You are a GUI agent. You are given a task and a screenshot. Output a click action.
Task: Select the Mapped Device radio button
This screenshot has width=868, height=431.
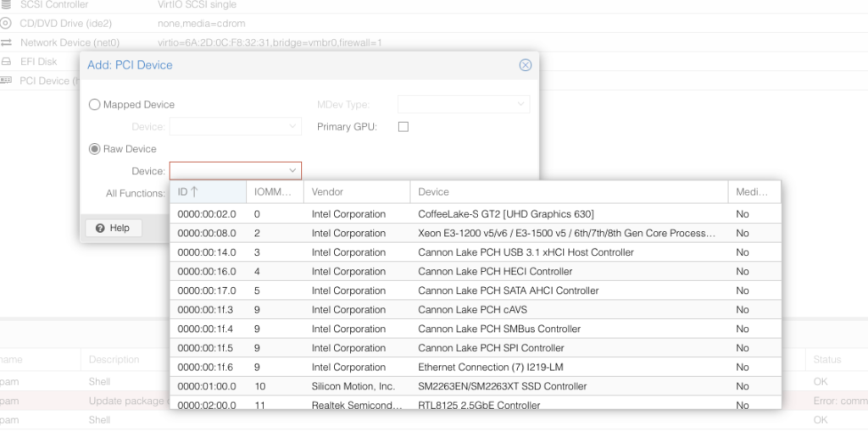coord(94,105)
